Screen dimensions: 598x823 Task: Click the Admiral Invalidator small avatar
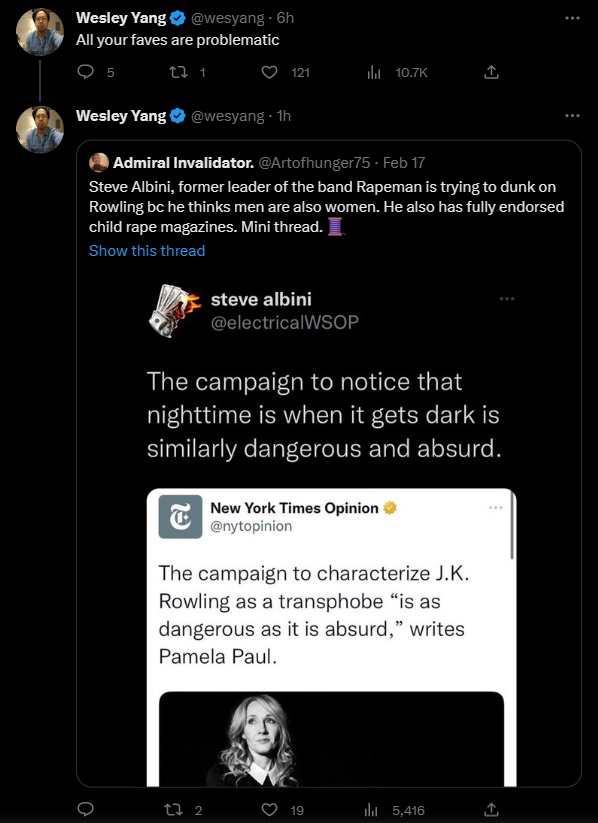click(x=99, y=163)
